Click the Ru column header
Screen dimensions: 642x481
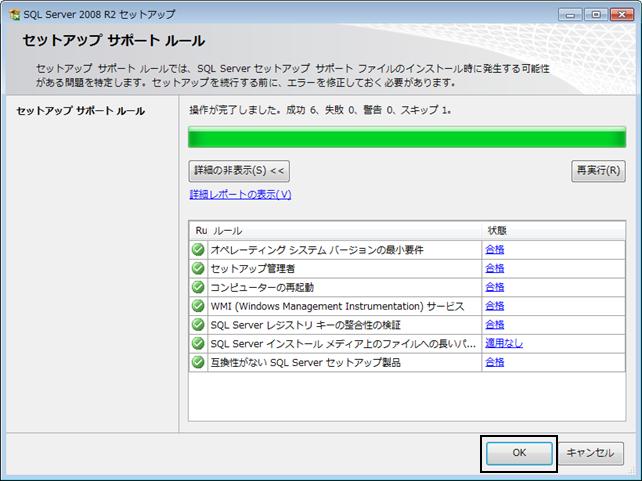201,231
